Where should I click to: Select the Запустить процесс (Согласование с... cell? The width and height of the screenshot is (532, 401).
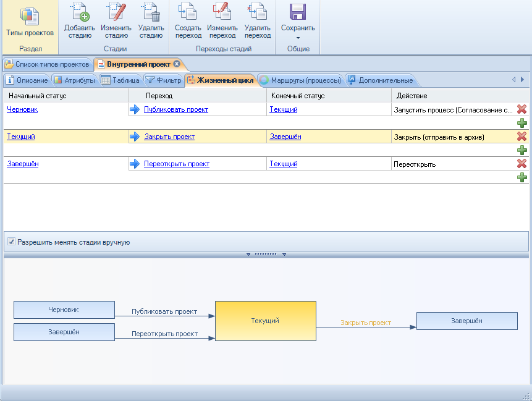tap(454, 109)
